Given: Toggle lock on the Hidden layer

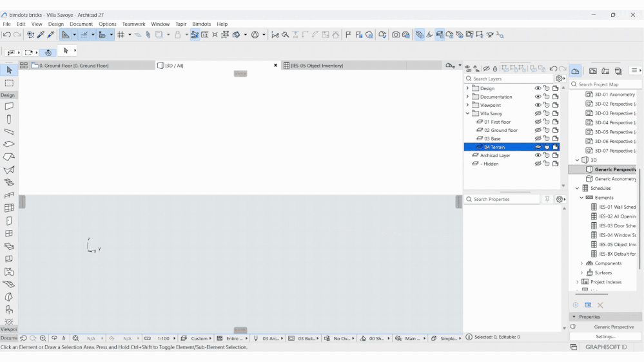Looking at the screenshot, I should coord(546,164).
